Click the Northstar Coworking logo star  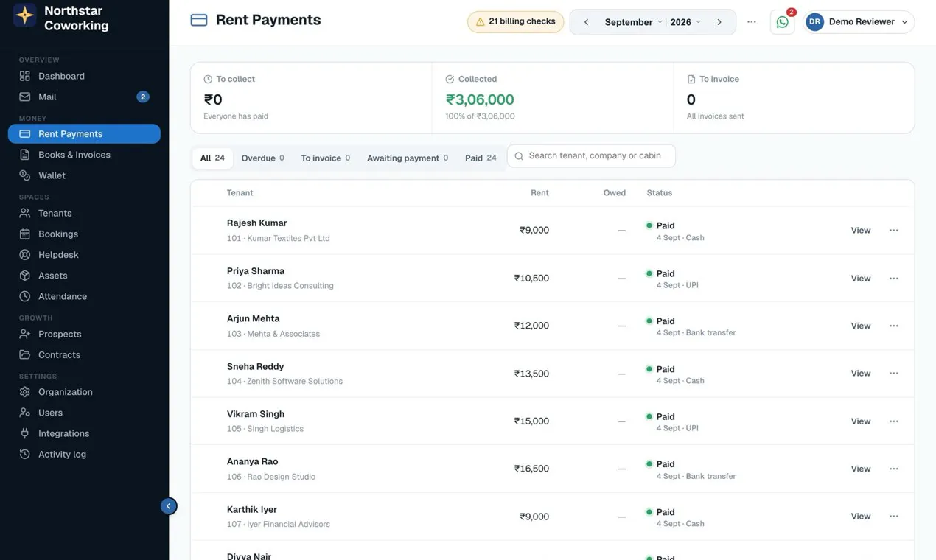point(24,15)
